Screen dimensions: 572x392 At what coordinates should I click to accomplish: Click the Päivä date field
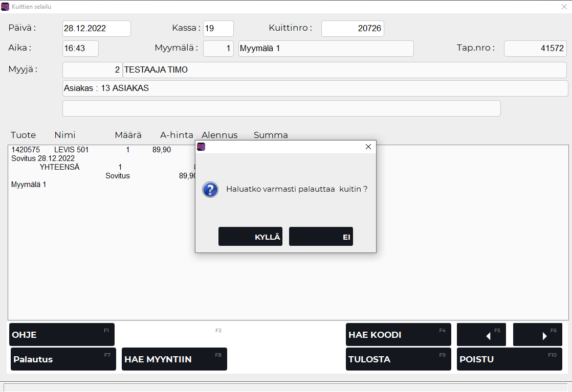tap(96, 29)
